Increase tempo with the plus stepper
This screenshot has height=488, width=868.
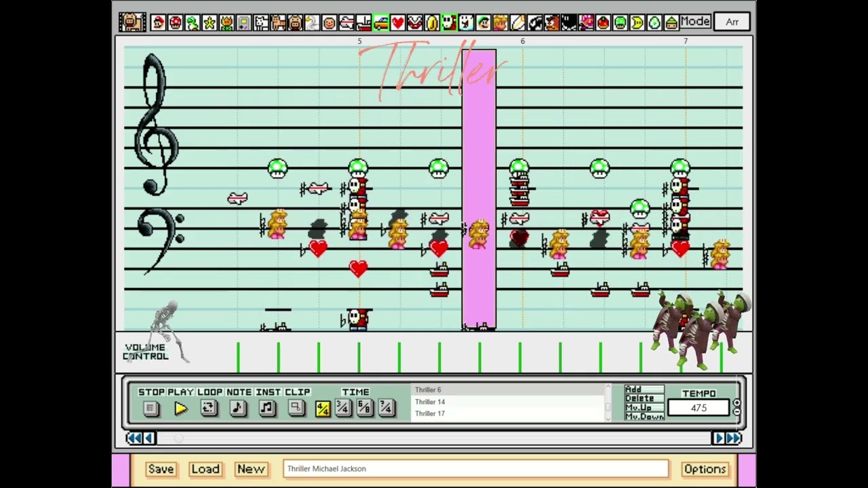coord(737,403)
